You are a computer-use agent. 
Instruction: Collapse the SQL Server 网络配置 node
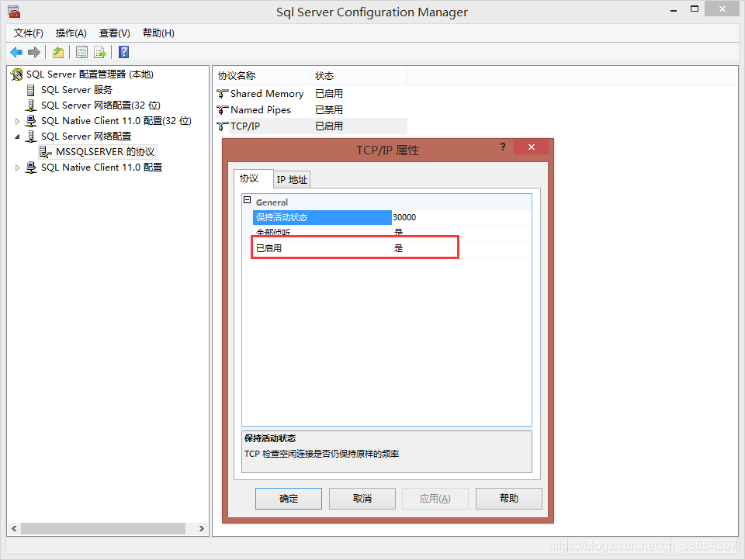click(18, 137)
